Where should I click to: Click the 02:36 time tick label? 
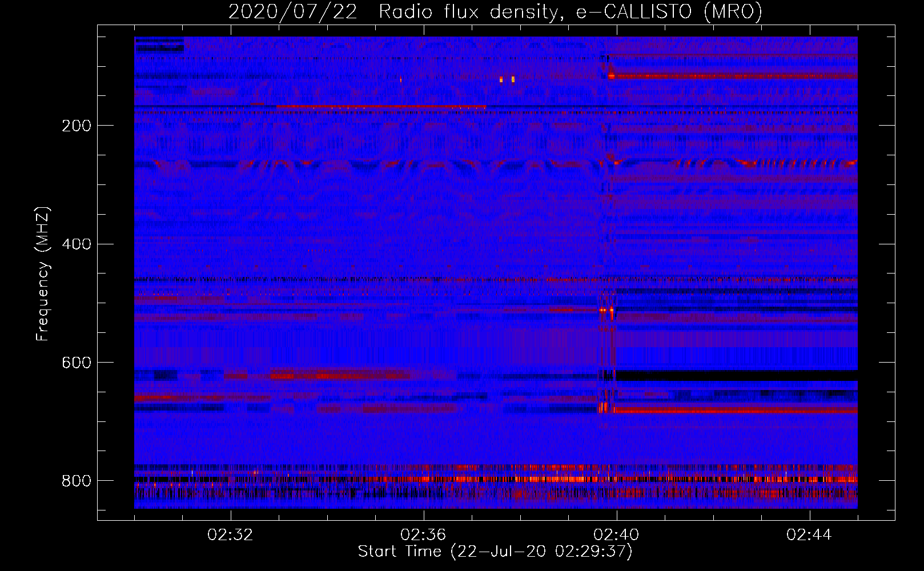pyautogui.click(x=423, y=535)
